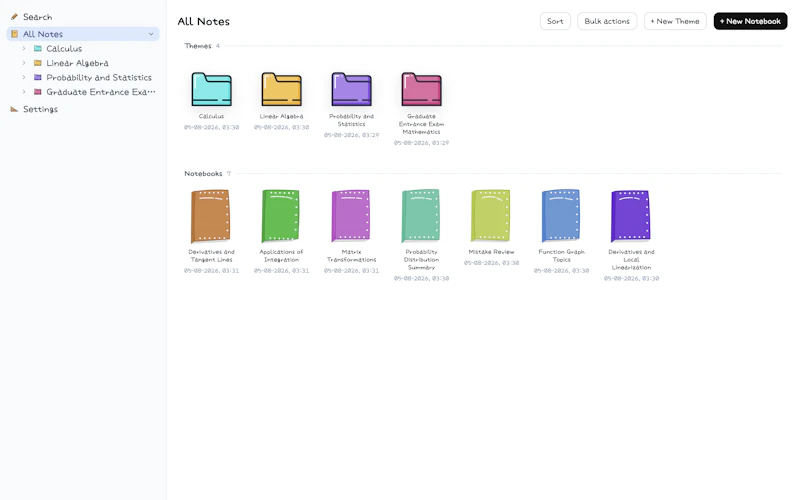Image resolution: width=800 pixels, height=500 pixels.
Task: Open the Mistake Review notebook cover
Action: pyautogui.click(x=490, y=216)
